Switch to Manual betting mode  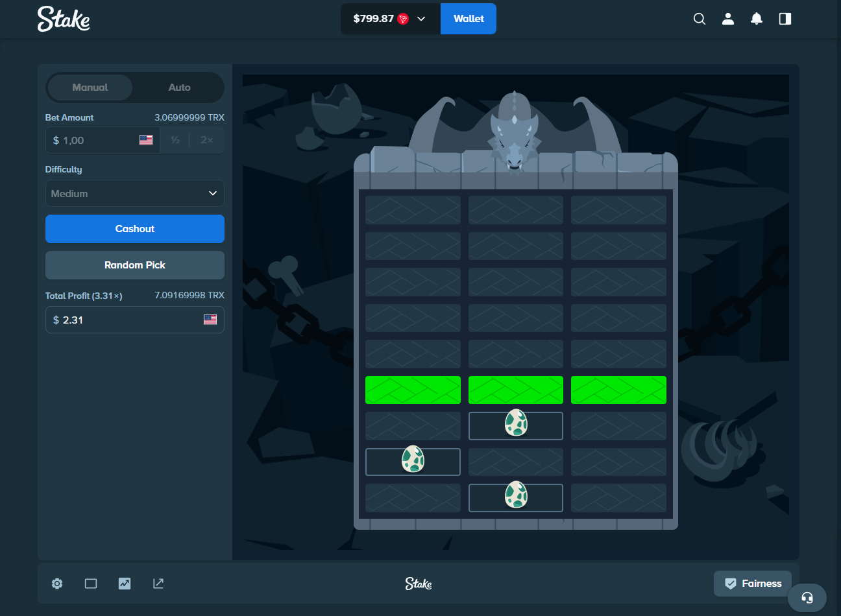[x=90, y=88]
